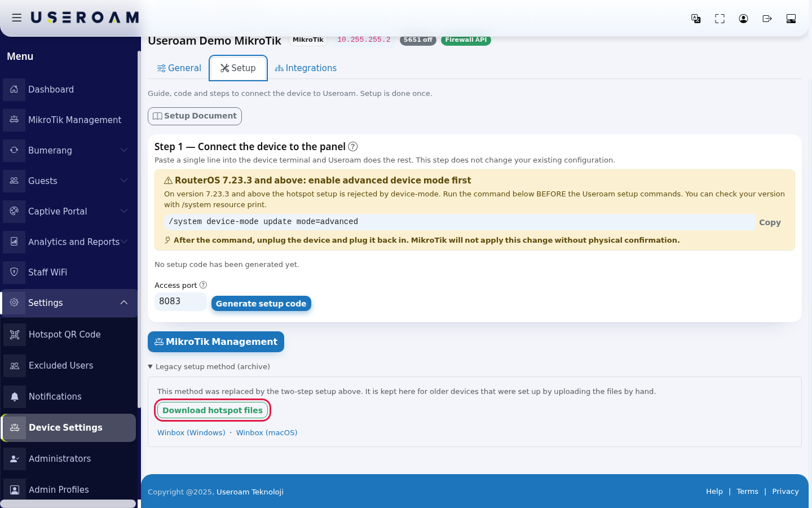Click the Admin Profiles portrait icon
Viewport: 812px width, 508px height.
click(15, 490)
